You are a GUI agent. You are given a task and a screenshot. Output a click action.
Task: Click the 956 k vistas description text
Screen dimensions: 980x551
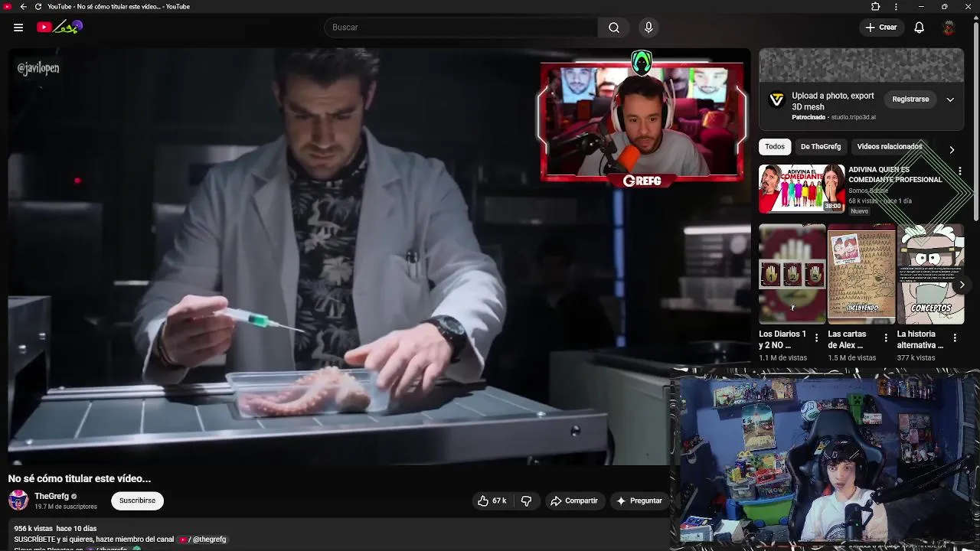click(34, 529)
